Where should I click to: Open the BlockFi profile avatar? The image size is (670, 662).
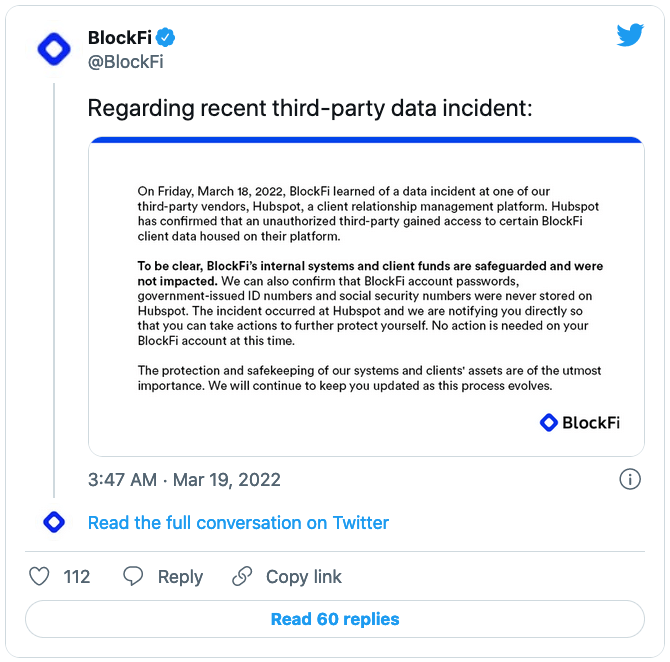(x=54, y=49)
